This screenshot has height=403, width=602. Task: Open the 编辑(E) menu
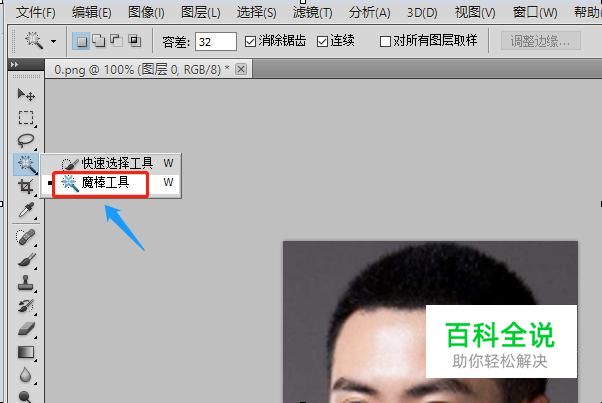click(92, 13)
